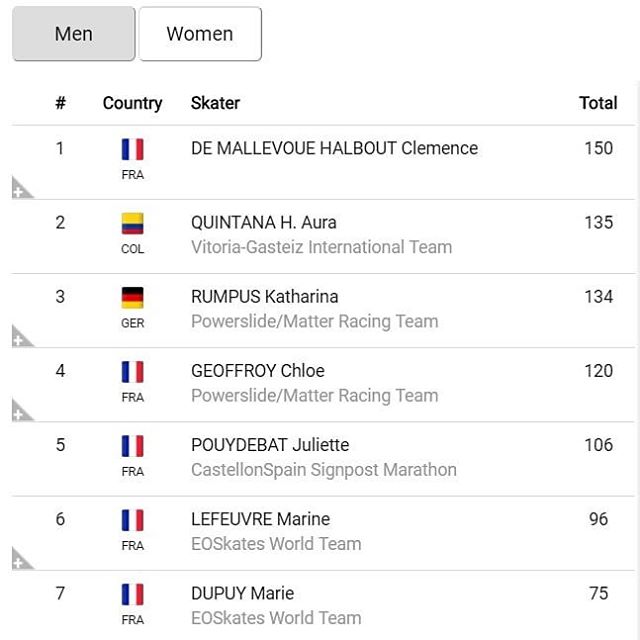Click the Colombian flag for Quintana
The height and width of the screenshot is (640, 640).
coord(132,224)
